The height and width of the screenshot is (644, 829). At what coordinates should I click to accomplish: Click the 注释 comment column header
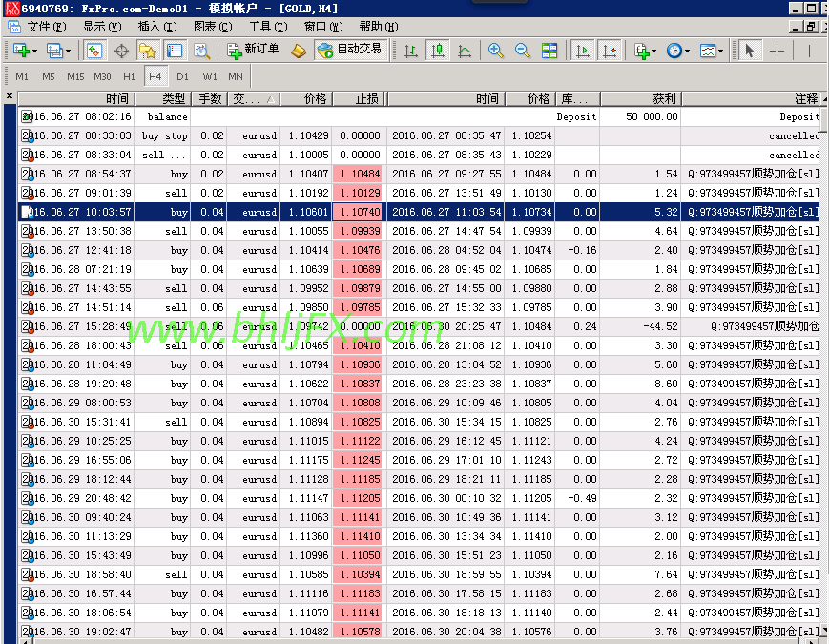pyautogui.click(x=752, y=99)
